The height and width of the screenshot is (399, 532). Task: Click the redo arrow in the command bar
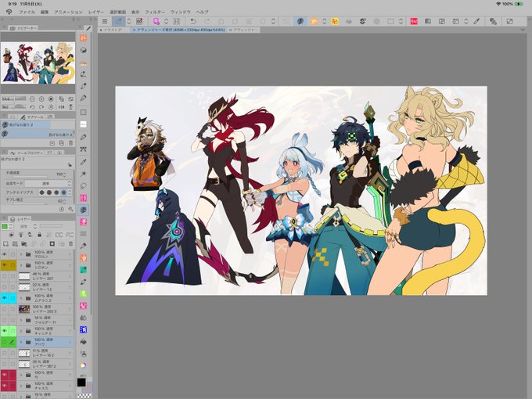[207, 21]
